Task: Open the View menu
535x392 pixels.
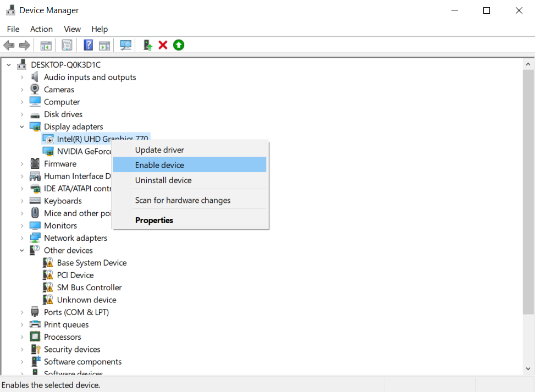Action: click(x=72, y=29)
